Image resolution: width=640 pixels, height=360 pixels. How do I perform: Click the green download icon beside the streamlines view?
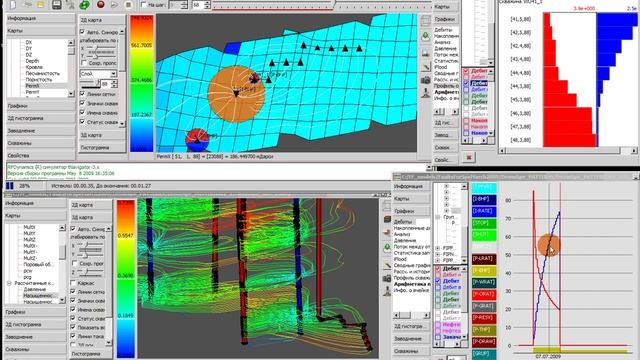[387, 247]
